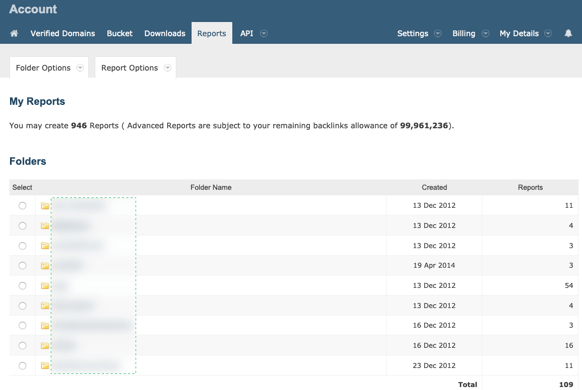Image resolution: width=582 pixels, height=390 pixels.
Task: Open the Report Options dropdown
Action: [135, 68]
